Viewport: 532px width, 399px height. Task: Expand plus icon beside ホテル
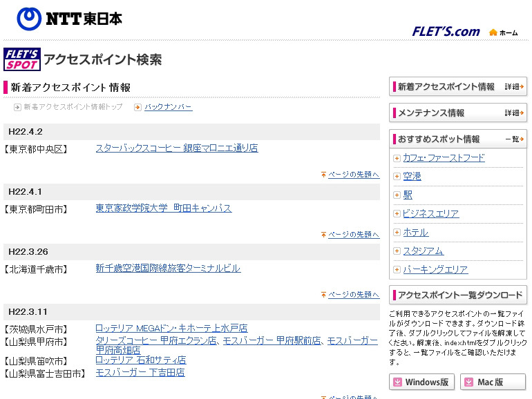coord(397,233)
